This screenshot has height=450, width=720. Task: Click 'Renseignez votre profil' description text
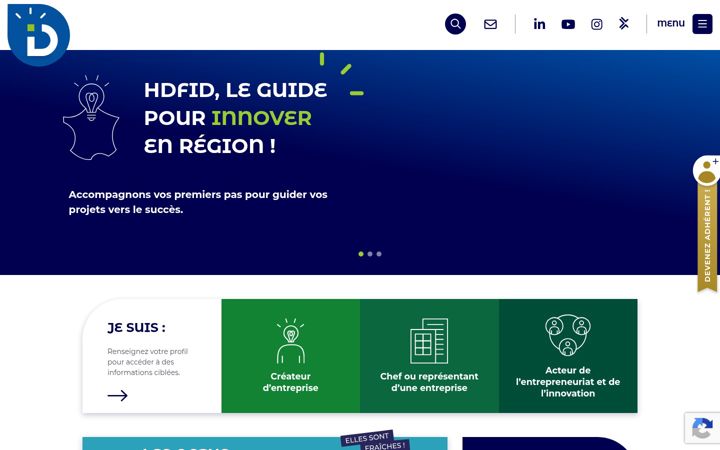pyautogui.click(x=147, y=362)
